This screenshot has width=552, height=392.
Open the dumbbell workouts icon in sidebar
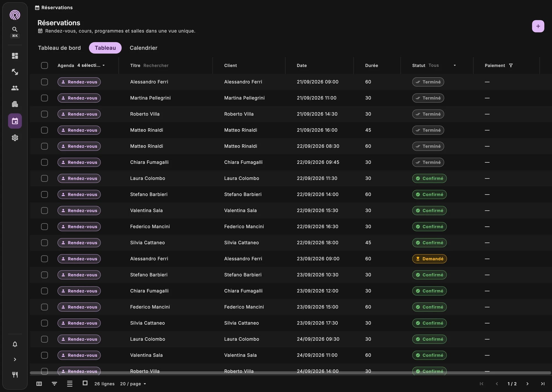[15, 72]
